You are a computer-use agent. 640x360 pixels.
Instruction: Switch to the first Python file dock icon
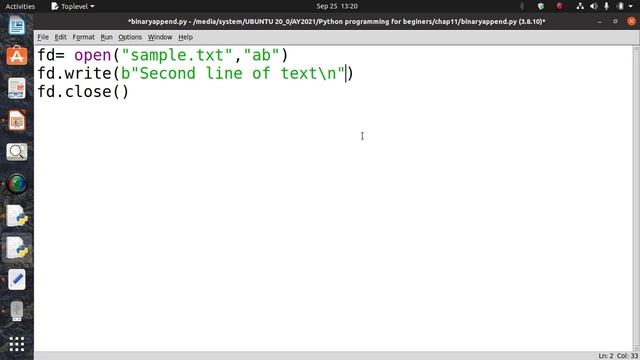click(17, 216)
